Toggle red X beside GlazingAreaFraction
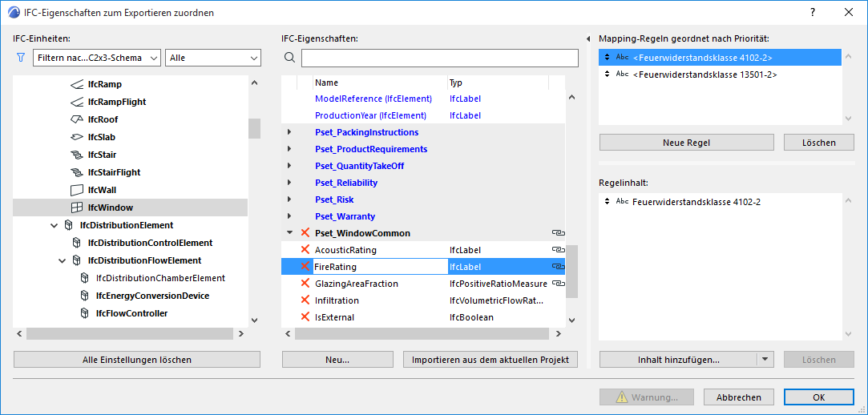This screenshot has height=415, width=868. click(305, 284)
